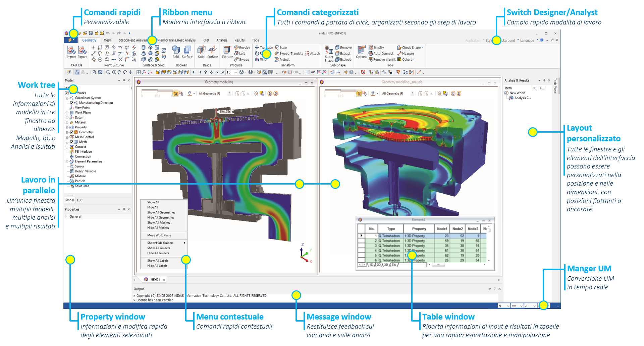
Task: Open Show/Hide Guiders submenu
Action: click(164, 243)
